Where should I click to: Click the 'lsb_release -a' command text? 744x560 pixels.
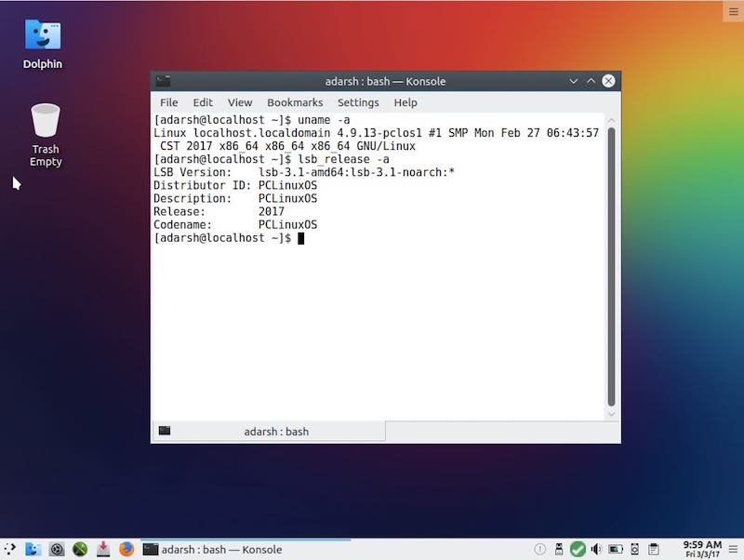(x=343, y=159)
